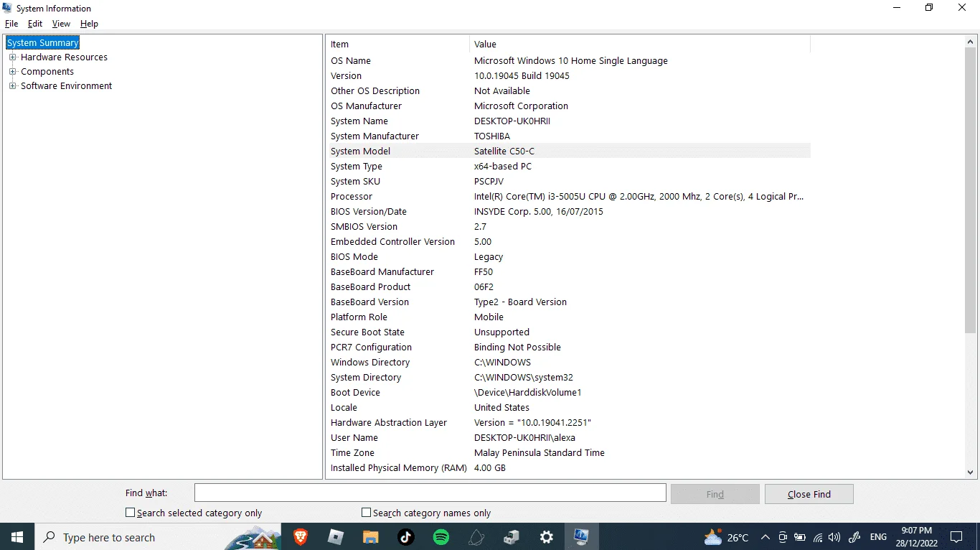Screen dimensions: 980x550
Task: Expand the Components tree node
Action: point(12,72)
